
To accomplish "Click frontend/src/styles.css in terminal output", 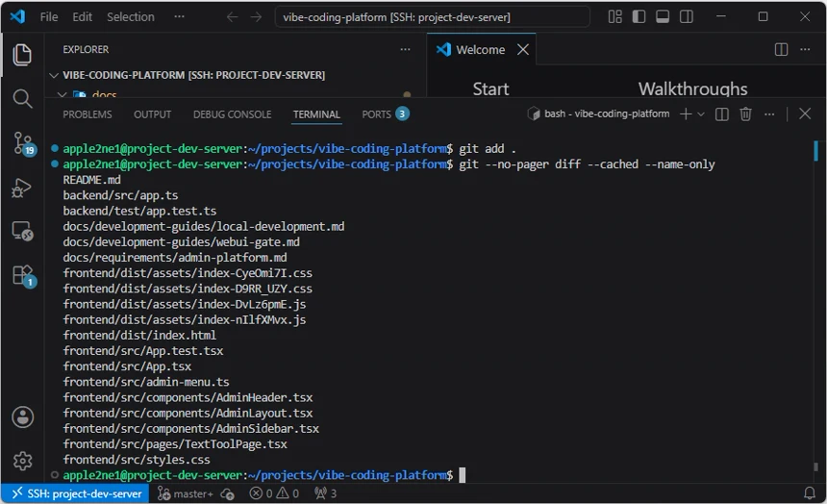I will [137, 460].
